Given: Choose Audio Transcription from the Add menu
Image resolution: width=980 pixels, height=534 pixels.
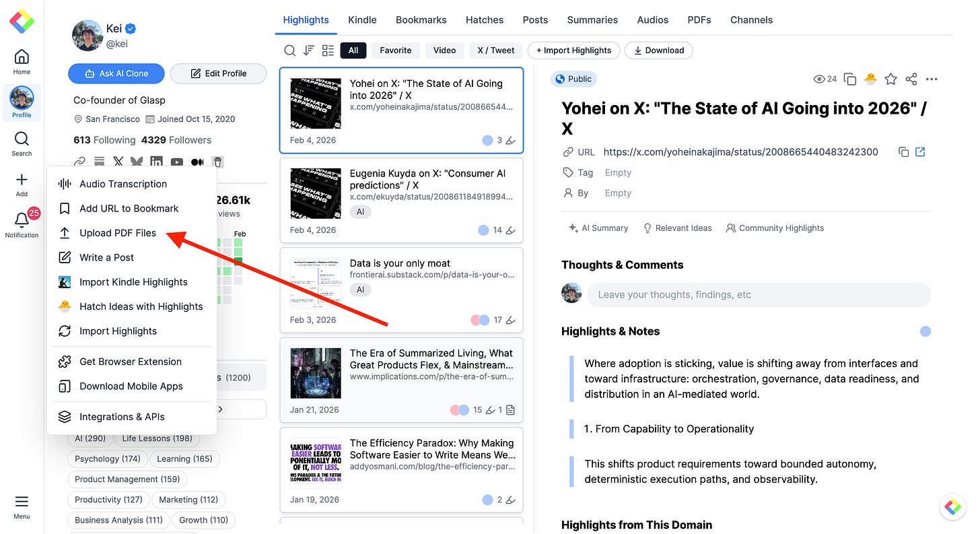Looking at the screenshot, I should (x=132, y=184).
